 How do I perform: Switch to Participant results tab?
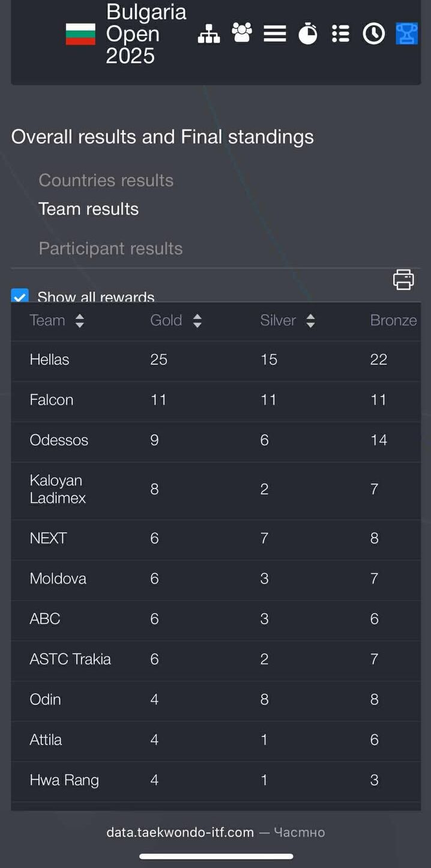pos(110,249)
